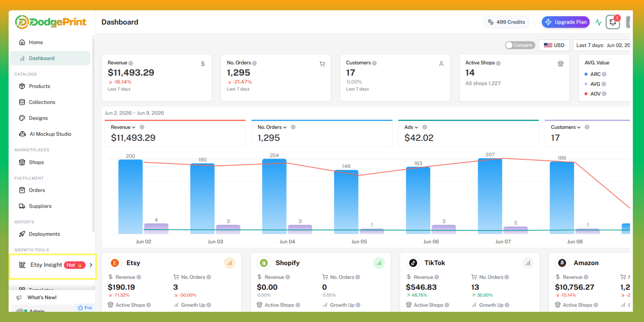Toggle the Compare switch

tap(520, 45)
